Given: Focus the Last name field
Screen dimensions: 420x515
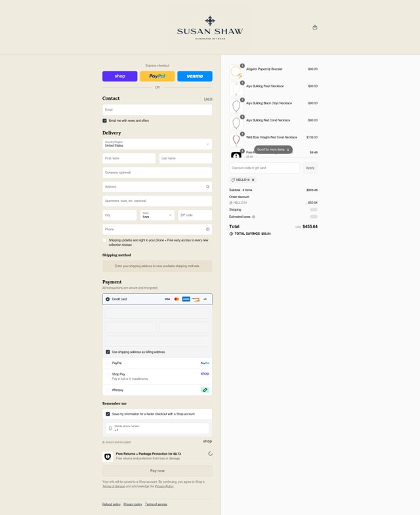Looking at the screenshot, I should pos(186,158).
